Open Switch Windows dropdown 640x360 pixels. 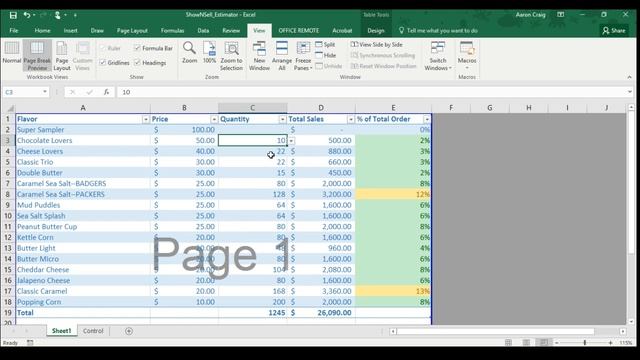coord(438,56)
